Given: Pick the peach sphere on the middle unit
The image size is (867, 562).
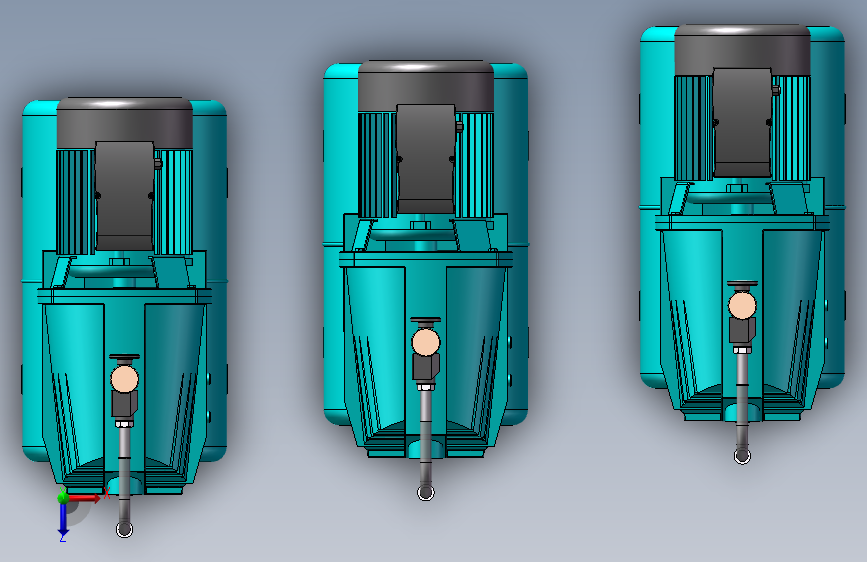Looking at the screenshot, I should pyautogui.click(x=426, y=342).
